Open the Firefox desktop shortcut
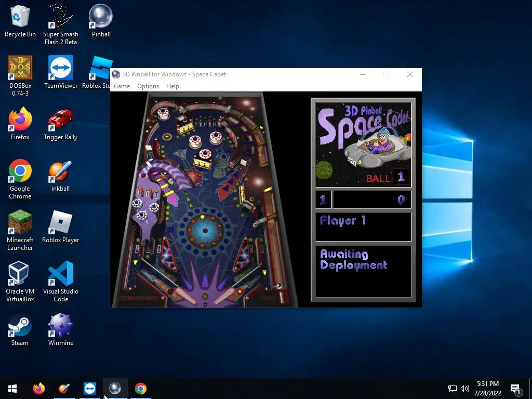 click(20, 124)
